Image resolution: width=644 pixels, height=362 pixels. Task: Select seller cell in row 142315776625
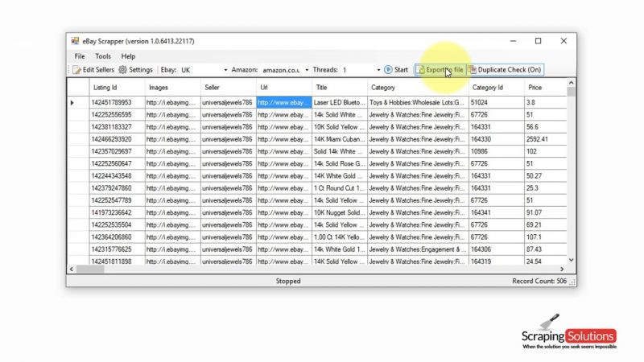[229, 249]
